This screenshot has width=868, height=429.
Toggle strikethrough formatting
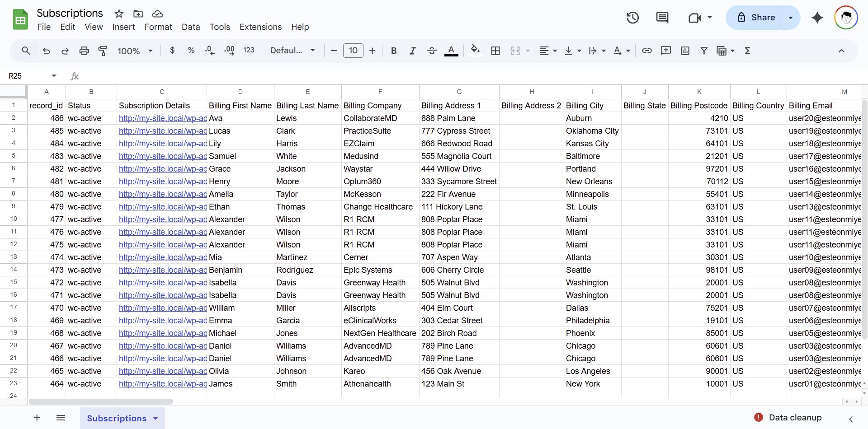tap(432, 51)
